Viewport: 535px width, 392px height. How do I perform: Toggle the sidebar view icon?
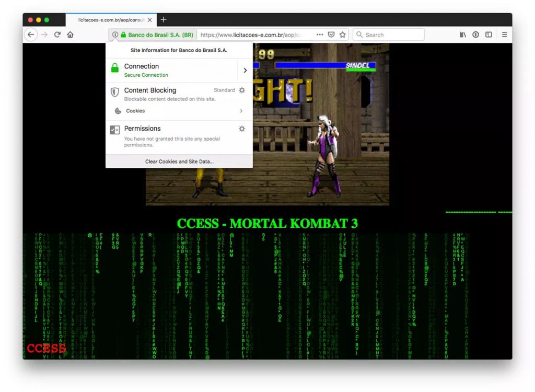coord(489,35)
